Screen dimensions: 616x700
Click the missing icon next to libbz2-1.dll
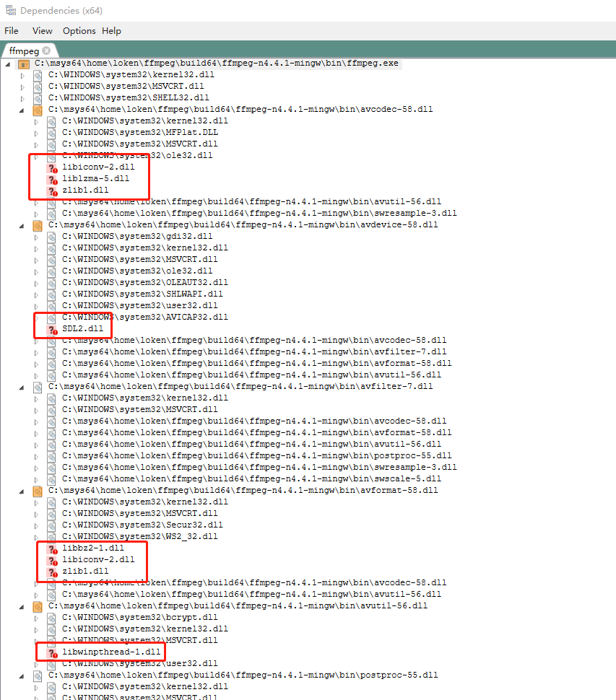tap(52, 548)
